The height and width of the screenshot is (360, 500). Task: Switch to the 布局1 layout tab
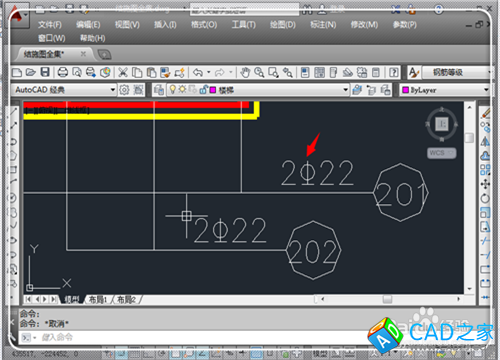98,299
